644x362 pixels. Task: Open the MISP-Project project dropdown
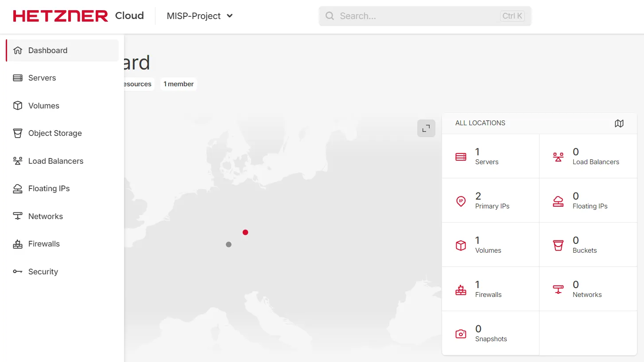point(200,16)
